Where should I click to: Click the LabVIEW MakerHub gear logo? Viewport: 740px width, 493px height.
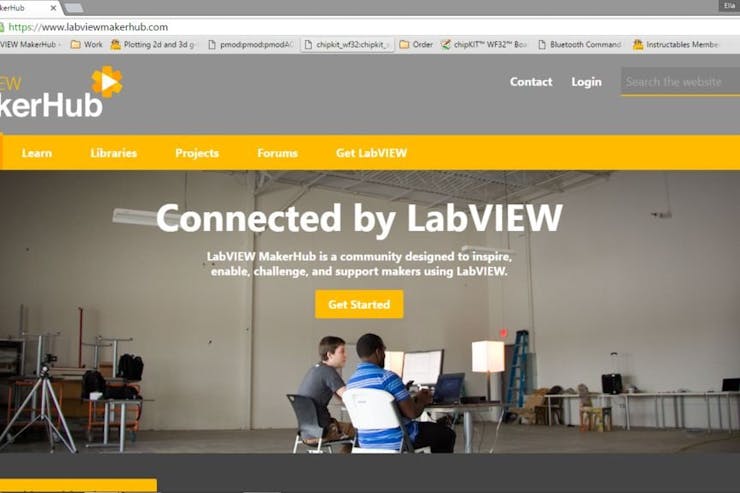pos(107,82)
